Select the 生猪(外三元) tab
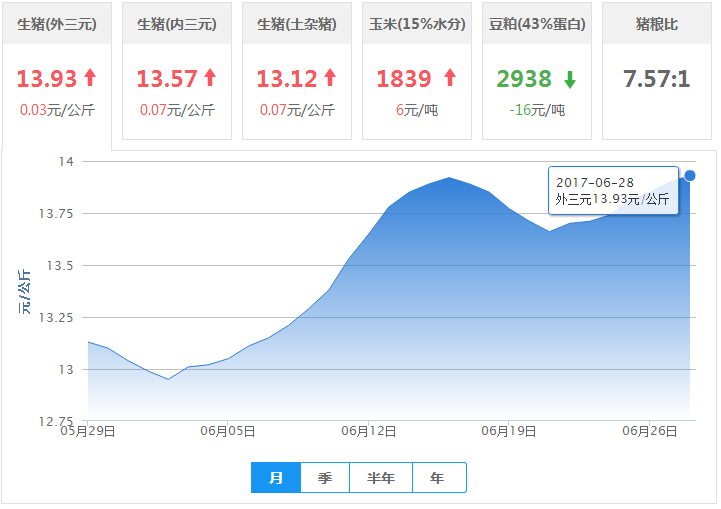 click(x=57, y=24)
